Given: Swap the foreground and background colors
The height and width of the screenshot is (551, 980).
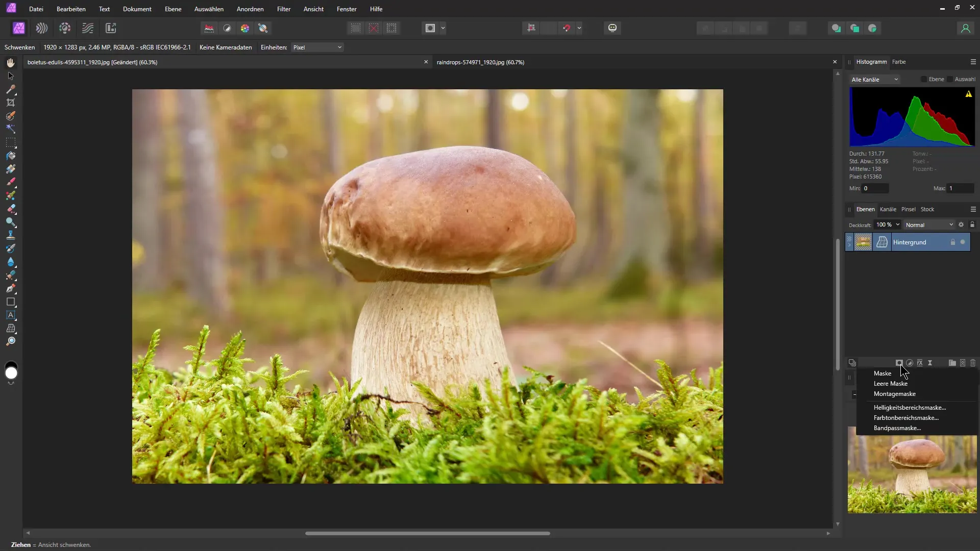Looking at the screenshot, I should pos(11,383).
